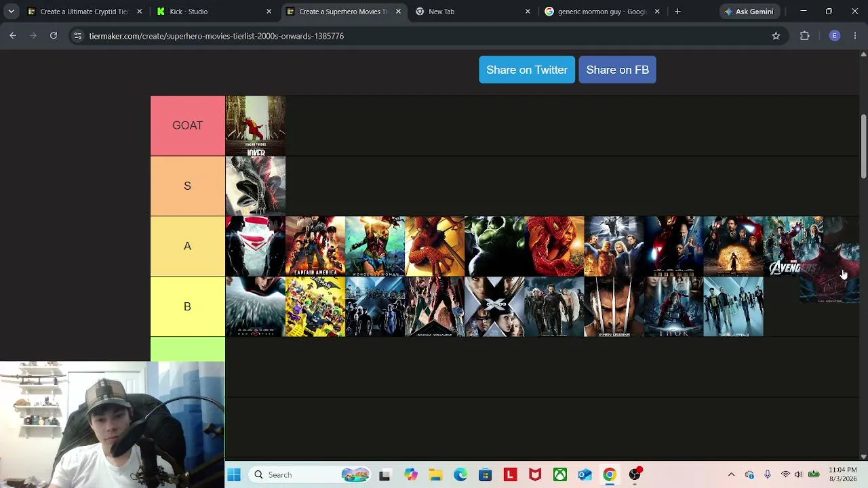Go back to the previous page
This screenshot has width=868, height=488.
coord(13,36)
